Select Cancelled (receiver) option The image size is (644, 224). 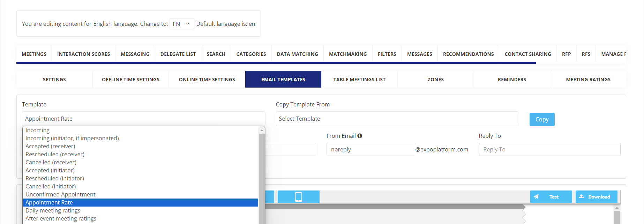[x=140, y=162]
